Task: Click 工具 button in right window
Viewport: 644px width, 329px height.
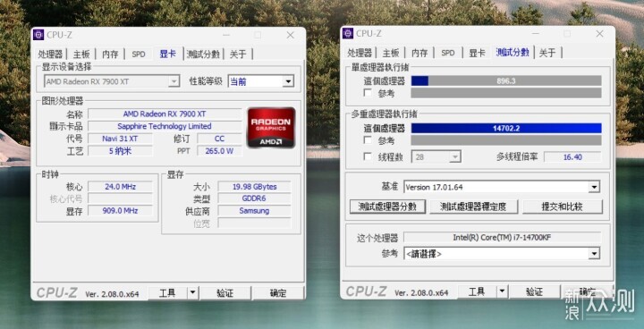Action: tap(477, 291)
